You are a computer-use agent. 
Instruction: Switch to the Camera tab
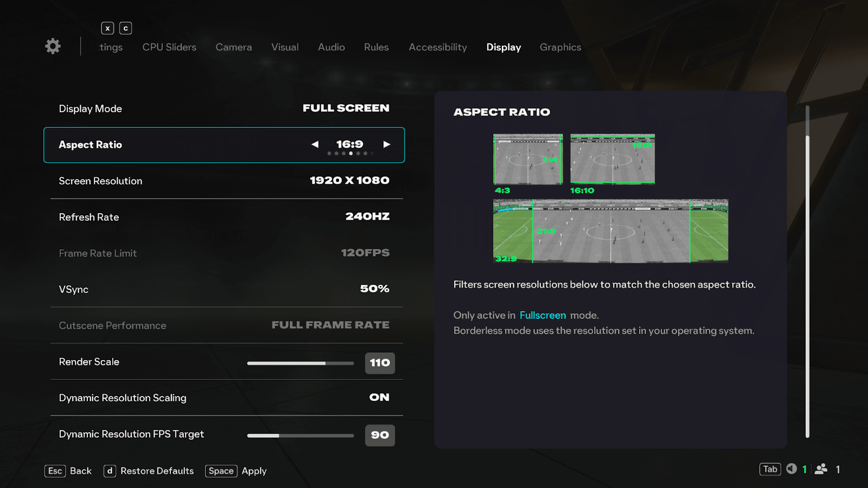pyautogui.click(x=234, y=47)
